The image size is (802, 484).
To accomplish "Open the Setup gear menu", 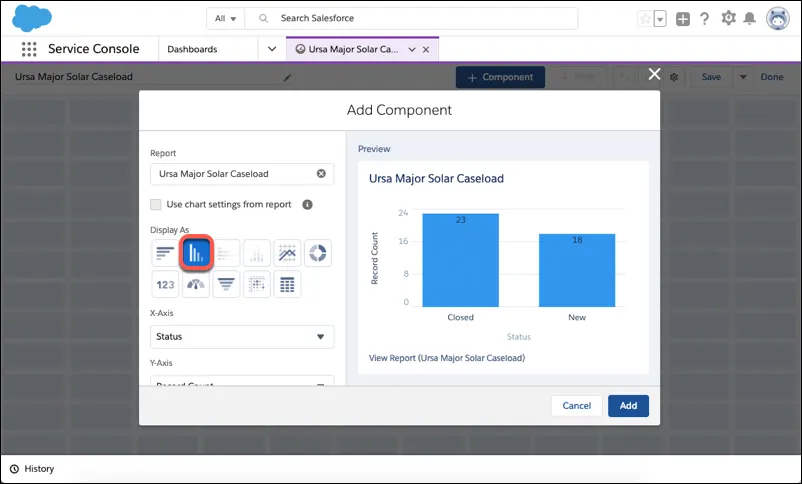I will pyautogui.click(x=728, y=18).
